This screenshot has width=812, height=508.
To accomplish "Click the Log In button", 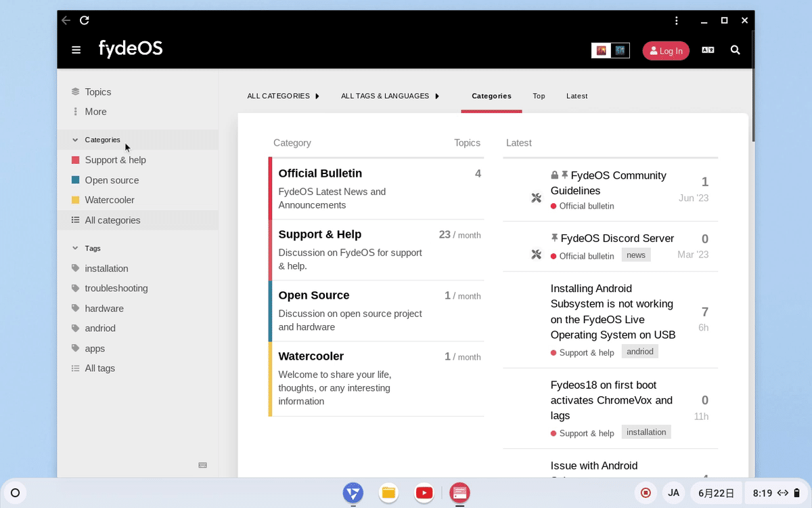I will click(665, 50).
